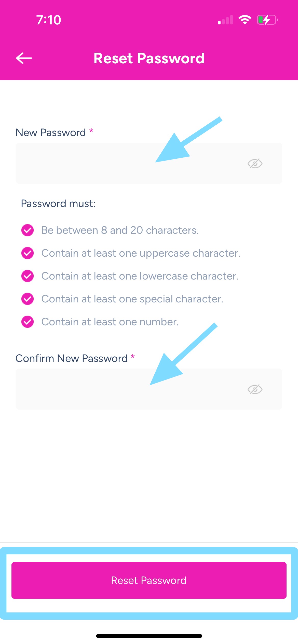The height and width of the screenshot is (644, 298).
Task: Tap the checkmark beside 8 and 20 characters
Action: click(x=28, y=230)
